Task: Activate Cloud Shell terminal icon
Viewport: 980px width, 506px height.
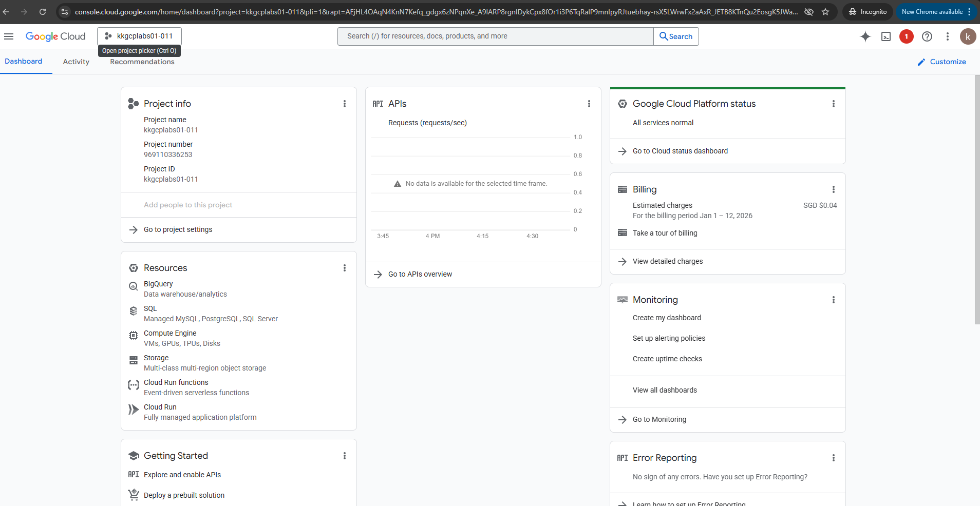Action: coord(886,36)
